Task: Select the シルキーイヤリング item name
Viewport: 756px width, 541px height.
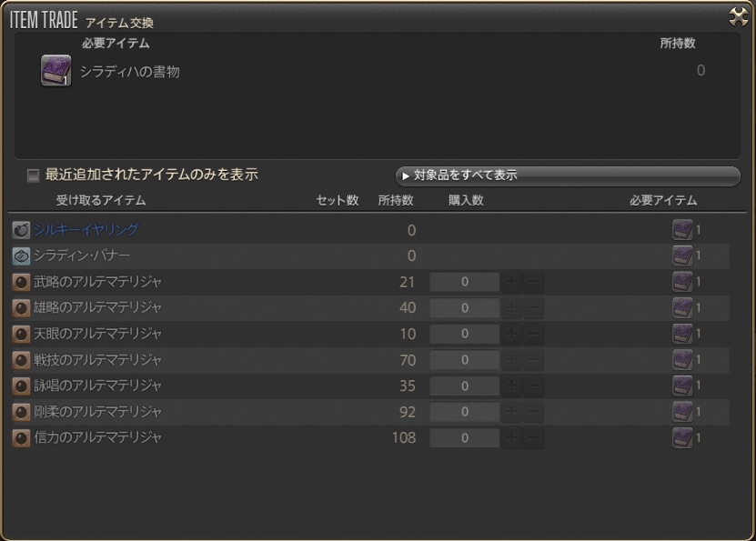Action: tap(86, 230)
